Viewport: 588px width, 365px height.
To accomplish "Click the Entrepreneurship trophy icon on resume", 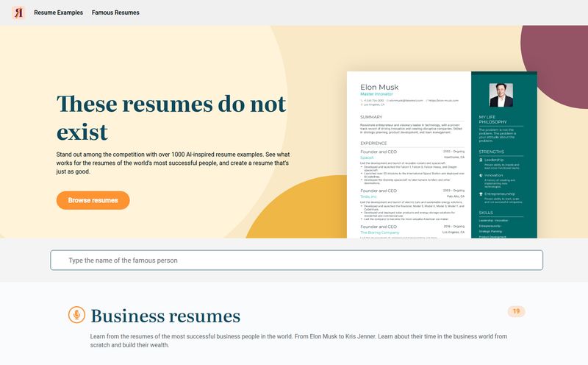I will 481,194.
